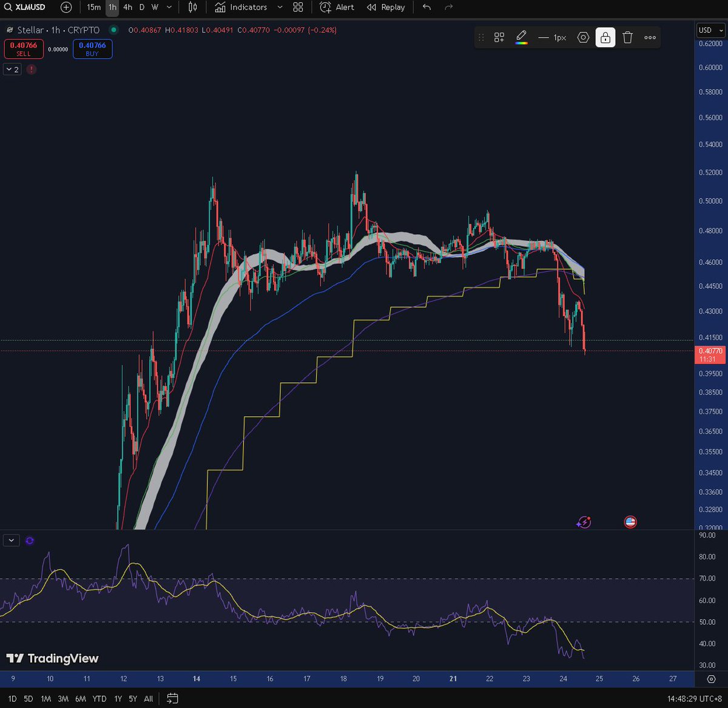Click the BUY 0.40766 button
728x708 pixels.
(92, 49)
